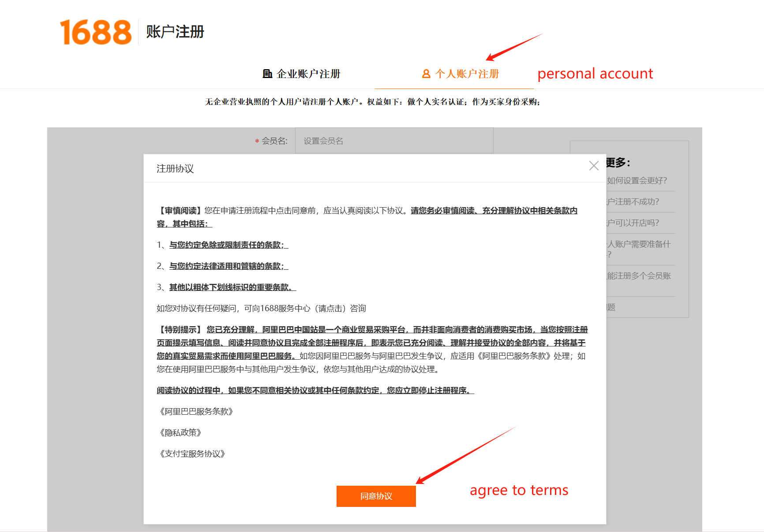Click the sidebar question 如何设置会更好?
Screen dimensions: 764x532
(x=637, y=181)
